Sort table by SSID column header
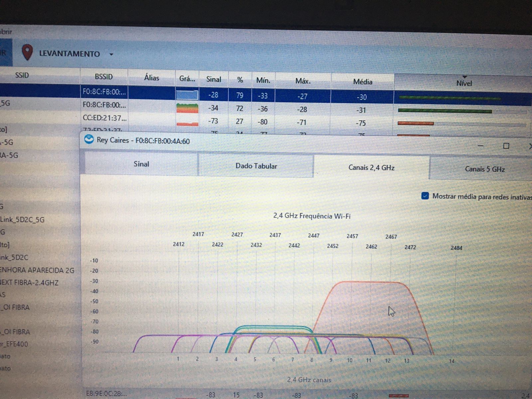 coord(22,75)
